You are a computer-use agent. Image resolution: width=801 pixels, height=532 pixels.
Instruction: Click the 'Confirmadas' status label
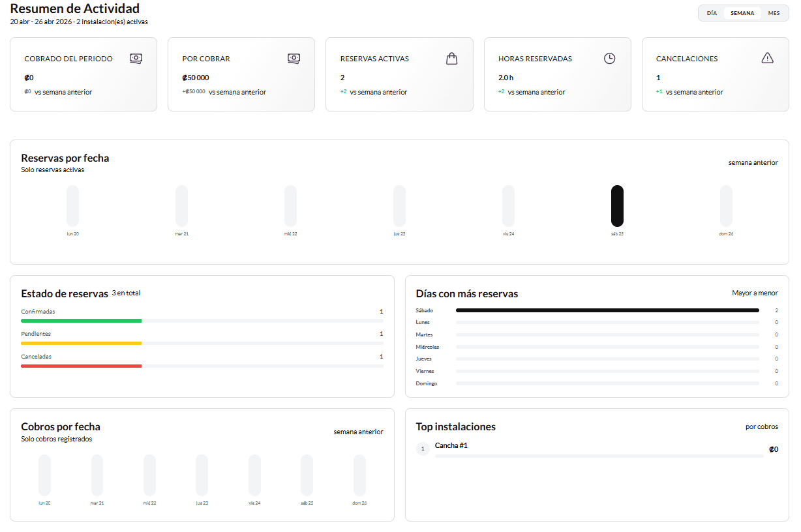(x=38, y=312)
